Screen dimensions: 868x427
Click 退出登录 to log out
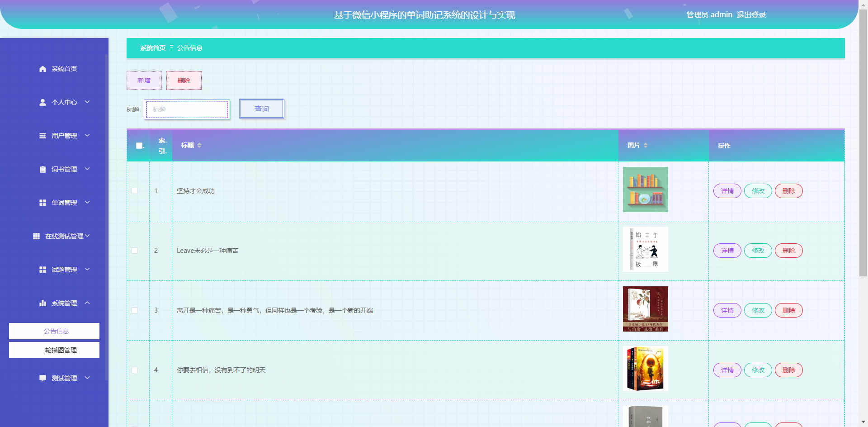[751, 15]
